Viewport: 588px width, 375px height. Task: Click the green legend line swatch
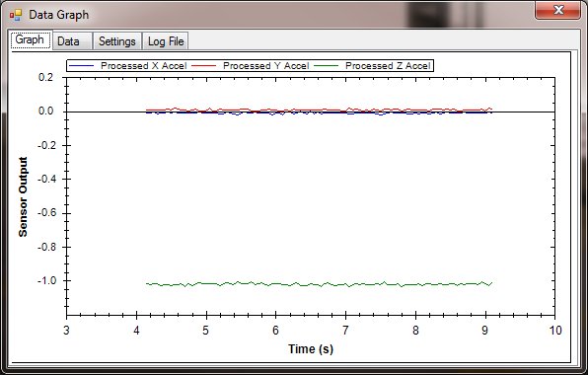pos(327,66)
